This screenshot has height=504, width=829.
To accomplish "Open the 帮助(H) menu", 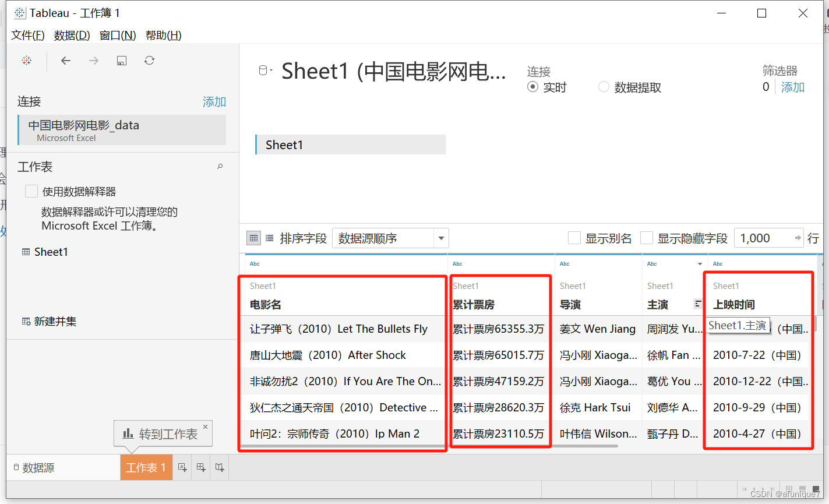I will (x=164, y=36).
